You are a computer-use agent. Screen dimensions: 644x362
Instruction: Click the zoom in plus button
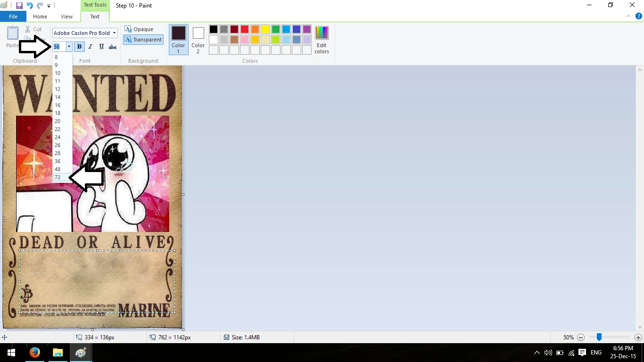point(638,337)
